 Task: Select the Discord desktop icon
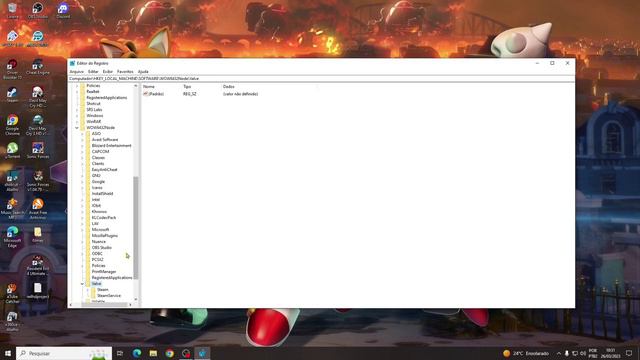(63, 10)
